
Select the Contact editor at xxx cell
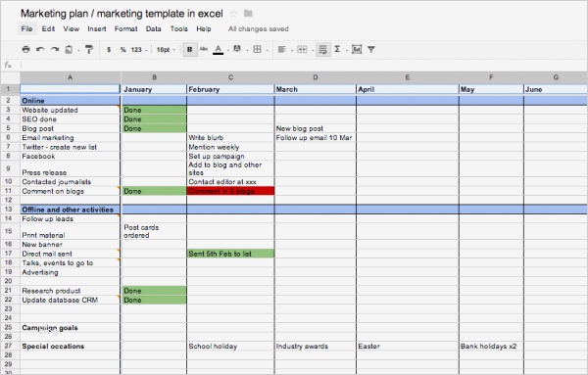230,182
